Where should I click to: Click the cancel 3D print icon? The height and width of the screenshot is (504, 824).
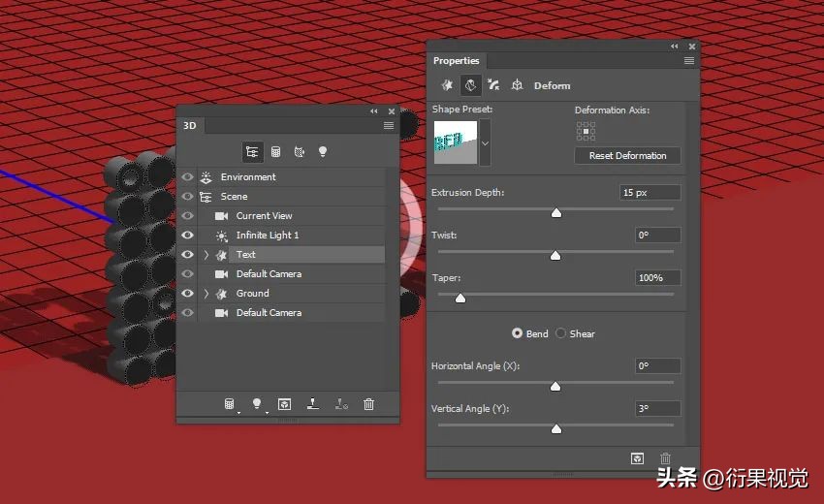point(341,404)
